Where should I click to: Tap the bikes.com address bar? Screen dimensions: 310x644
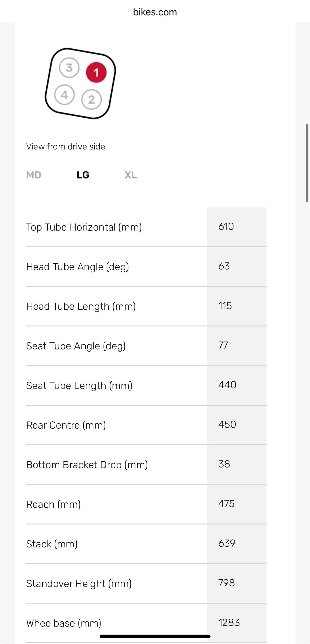[x=155, y=12]
